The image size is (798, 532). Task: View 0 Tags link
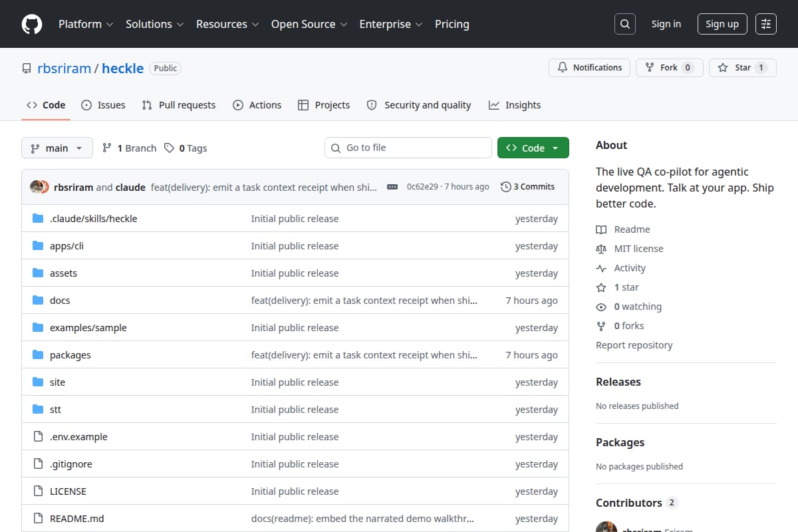pos(186,148)
